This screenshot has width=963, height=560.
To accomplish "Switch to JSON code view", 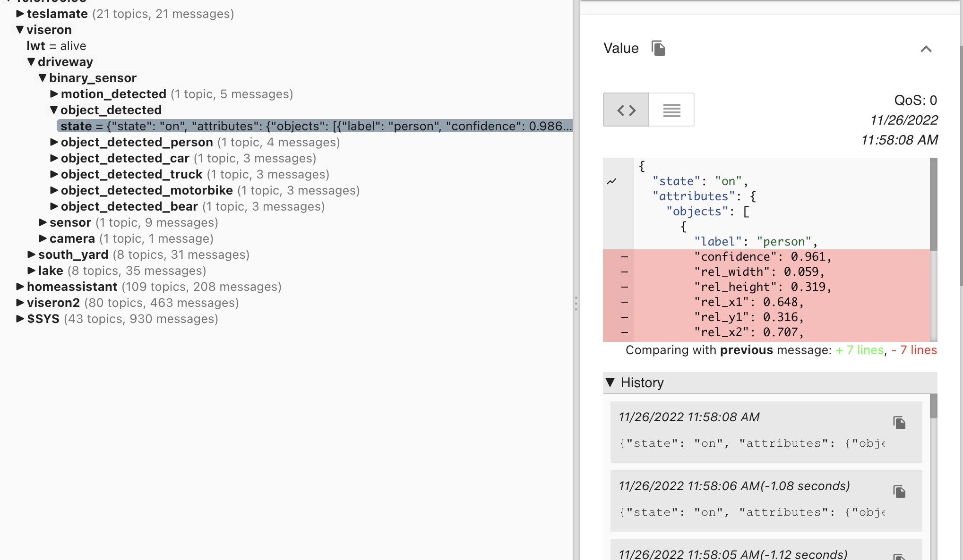I will [626, 110].
